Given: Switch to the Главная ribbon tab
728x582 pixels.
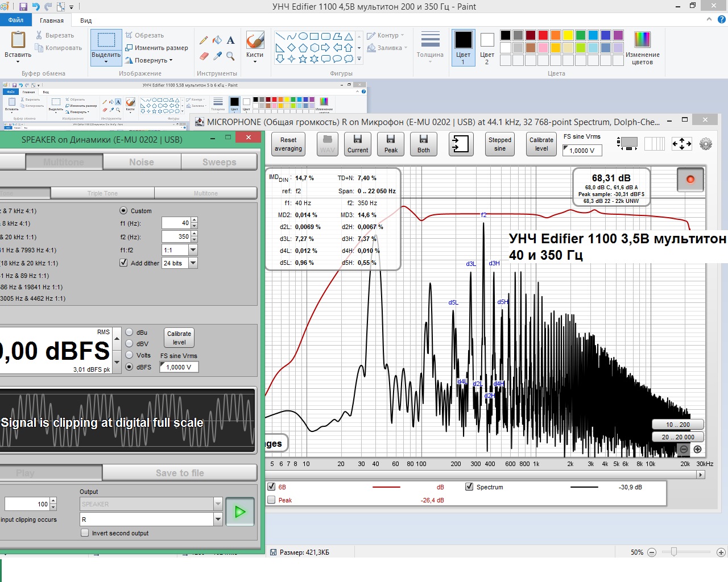Looking at the screenshot, I should [52, 20].
